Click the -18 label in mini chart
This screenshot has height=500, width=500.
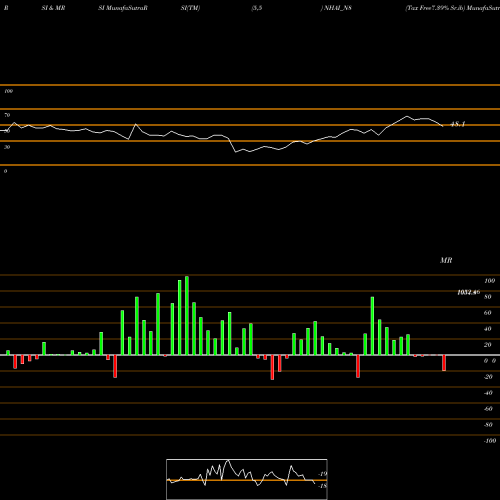[323, 486]
